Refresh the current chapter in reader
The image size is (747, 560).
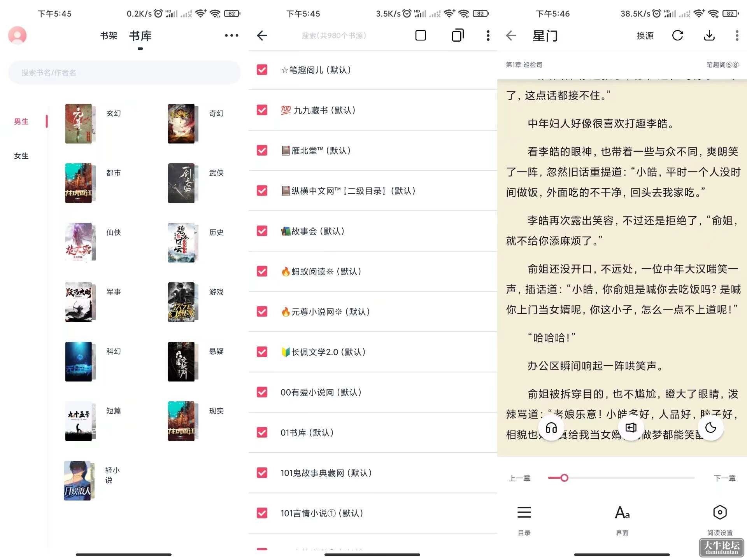(x=677, y=35)
